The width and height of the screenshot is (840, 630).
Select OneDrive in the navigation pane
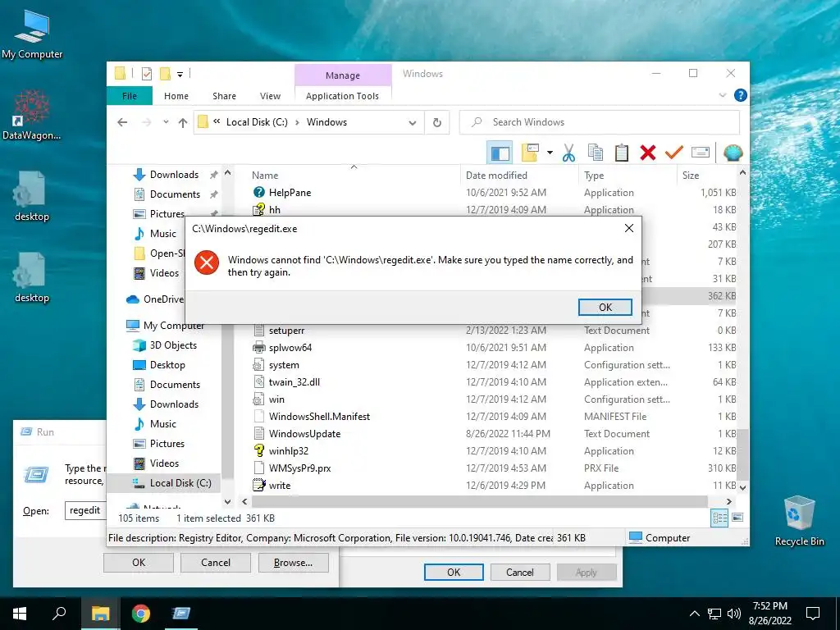click(x=155, y=299)
